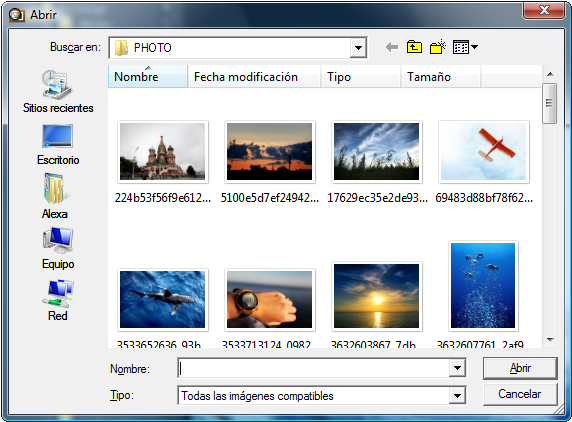Open Red network location

[58, 301]
